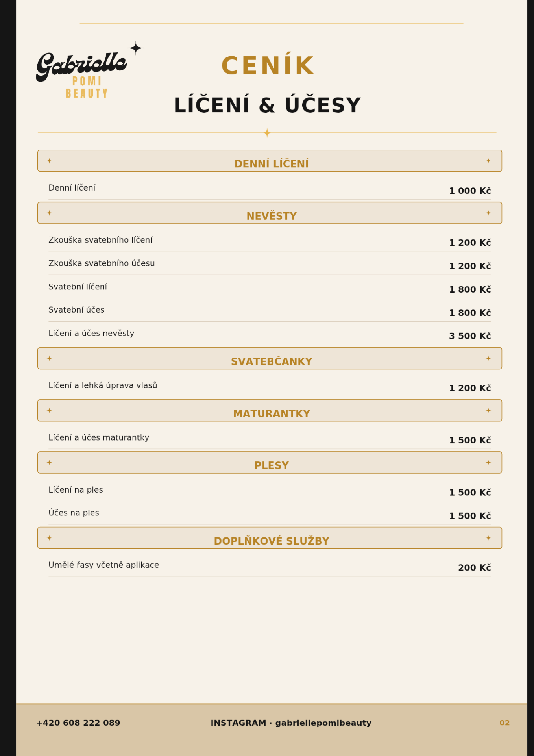Click the black star above the logo

136,48
